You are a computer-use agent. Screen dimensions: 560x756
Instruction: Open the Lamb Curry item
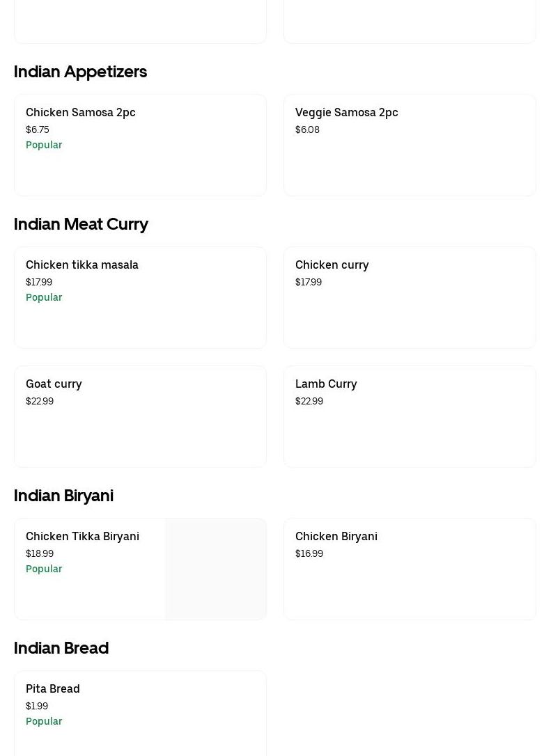coord(326,384)
